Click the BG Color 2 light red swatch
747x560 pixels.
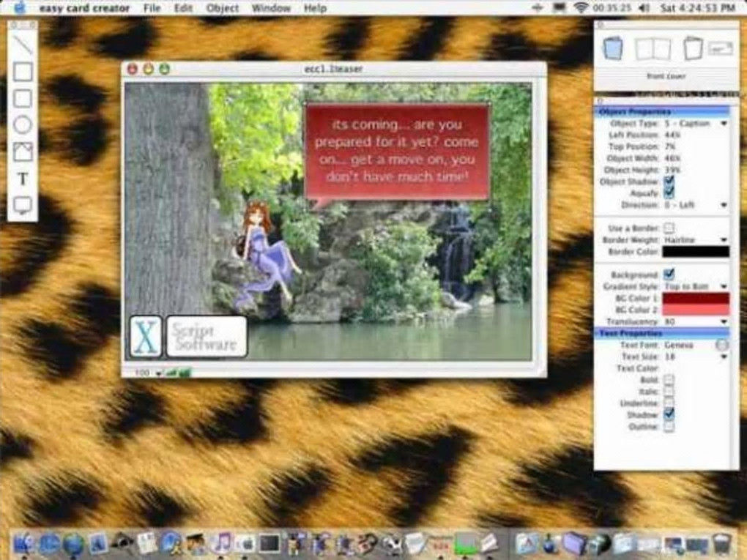click(696, 310)
